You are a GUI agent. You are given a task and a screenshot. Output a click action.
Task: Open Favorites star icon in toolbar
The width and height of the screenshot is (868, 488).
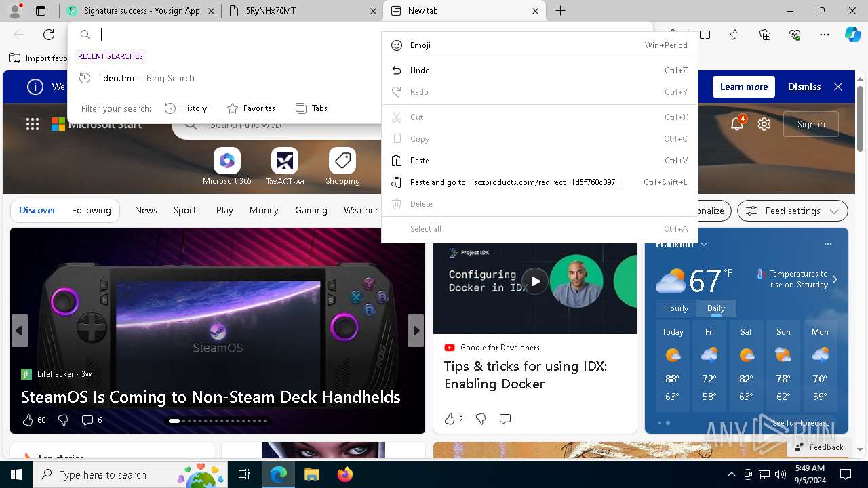tap(735, 35)
